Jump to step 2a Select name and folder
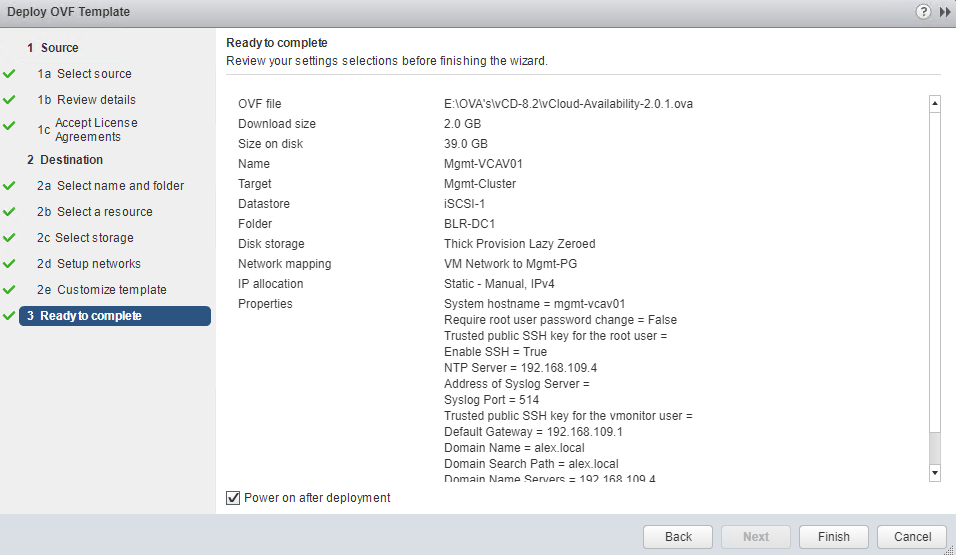 (120, 186)
